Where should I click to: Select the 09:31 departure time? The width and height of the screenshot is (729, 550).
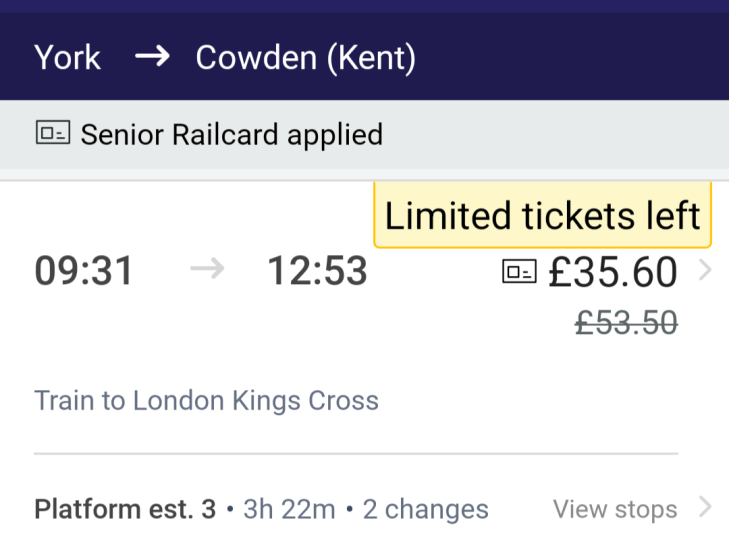coord(84,271)
